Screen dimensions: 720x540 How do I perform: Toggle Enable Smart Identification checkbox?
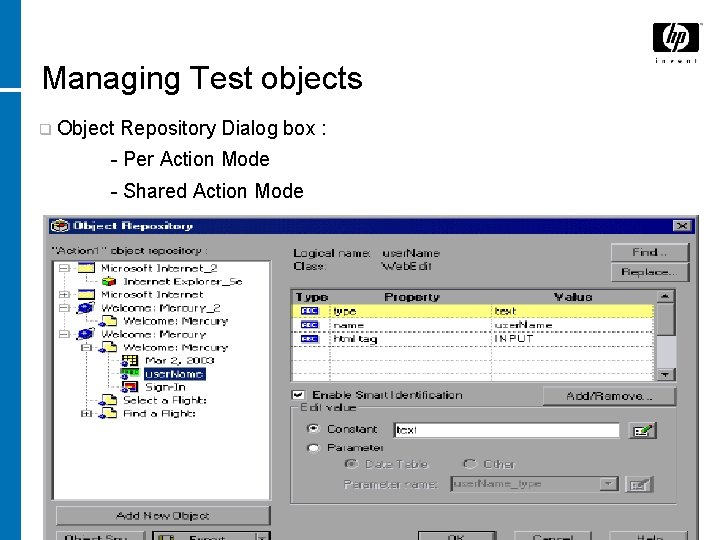click(x=298, y=394)
